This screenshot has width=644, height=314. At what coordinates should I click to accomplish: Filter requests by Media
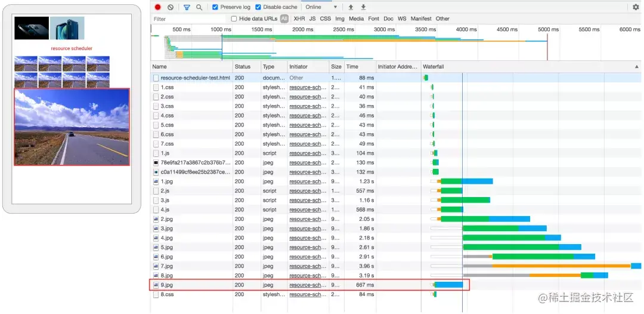click(357, 19)
